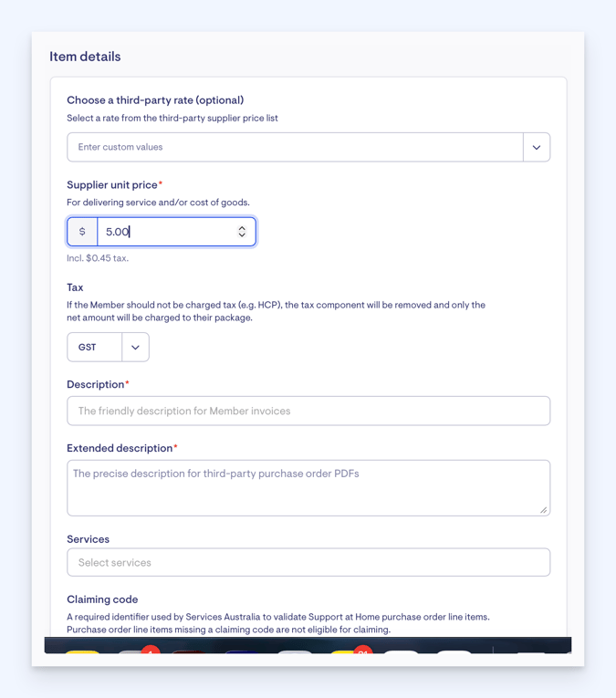Click the 'Extended description' field label
The width and height of the screenshot is (616, 698).
pos(120,448)
